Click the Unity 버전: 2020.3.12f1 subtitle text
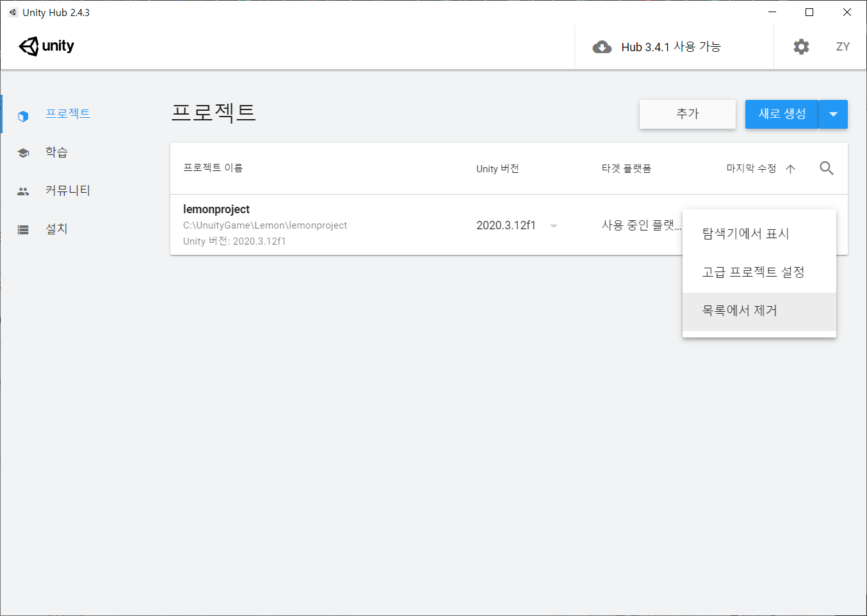Viewport: 867px width, 616px height. tap(234, 241)
